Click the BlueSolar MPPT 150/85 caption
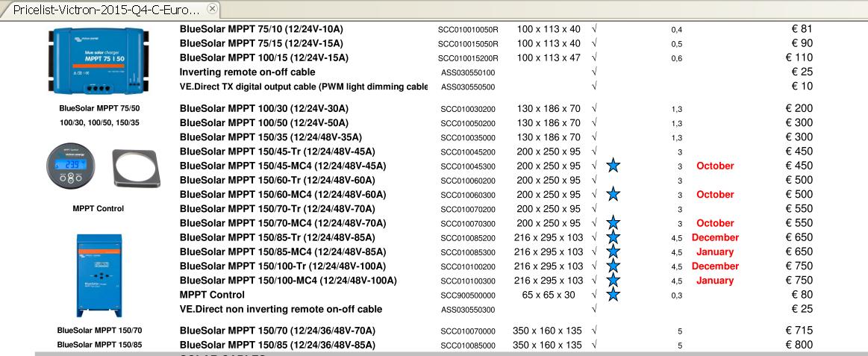Viewport: 868px width, 356px height. point(99,345)
